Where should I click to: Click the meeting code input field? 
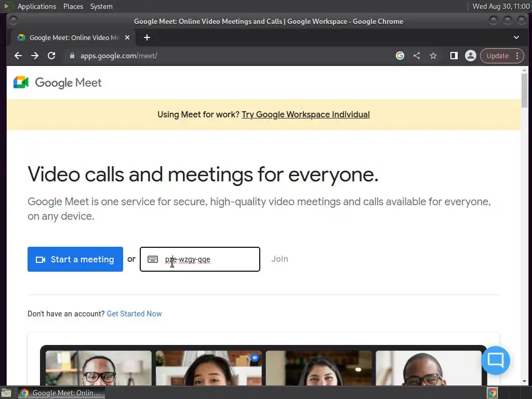click(200, 259)
